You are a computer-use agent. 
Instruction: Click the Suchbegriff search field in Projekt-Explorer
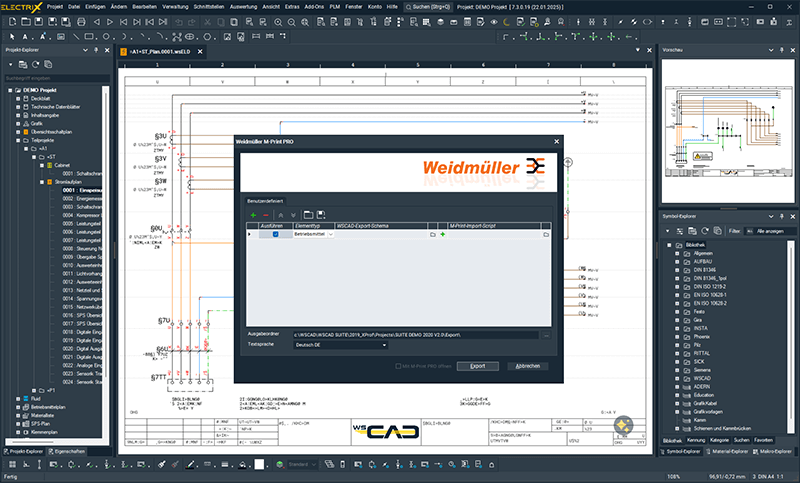click(x=57, y=78)
